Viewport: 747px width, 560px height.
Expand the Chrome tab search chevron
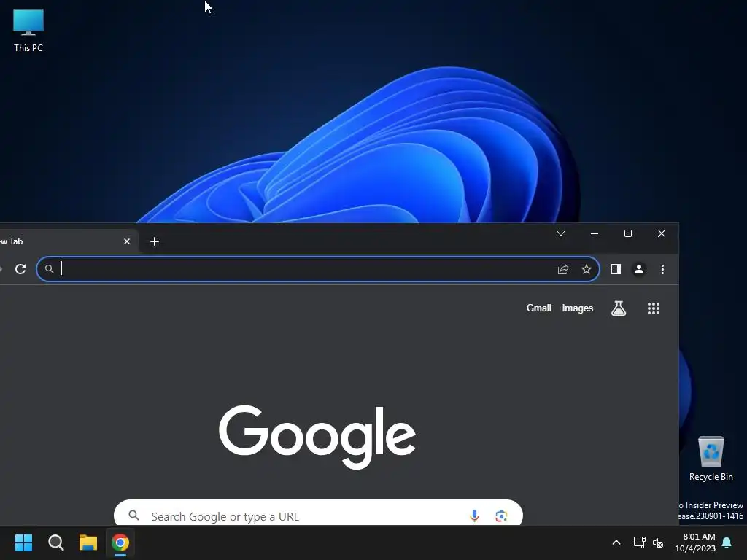tap(561, 233)
